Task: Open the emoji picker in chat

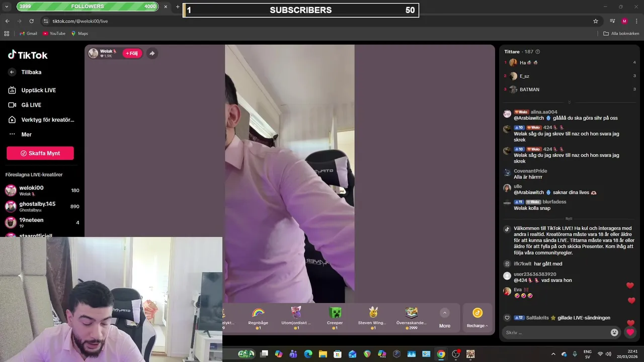Action: [x=614, y=332]
